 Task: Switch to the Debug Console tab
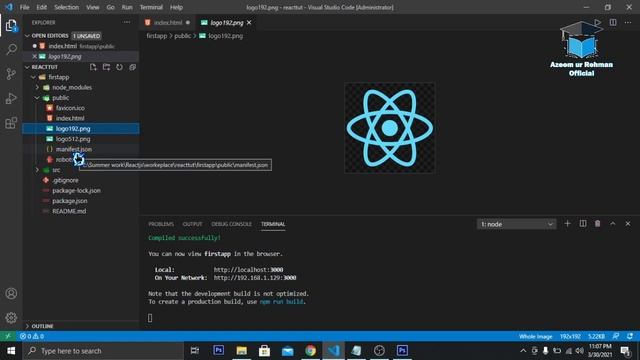(x=231, y=224)
